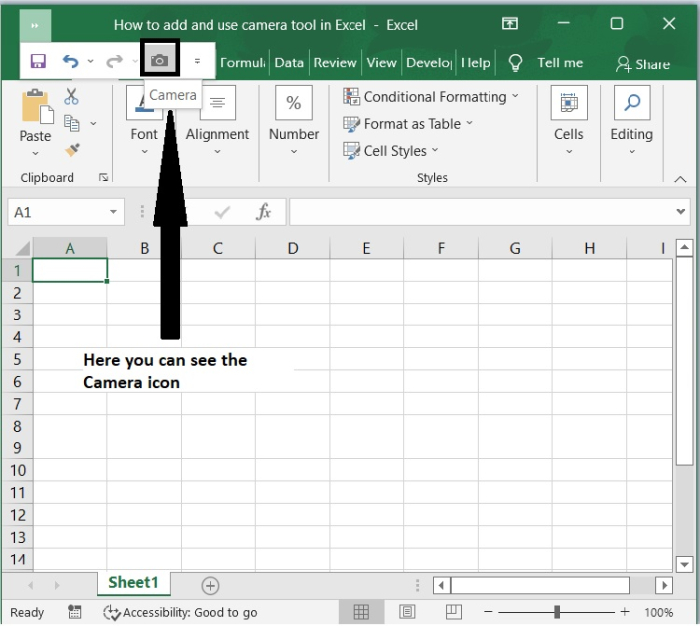Image resolution: width=700 pixels, height=626 pixels.
Task: Click the vertical scrollbar up arrow
Action: point(684,247)
